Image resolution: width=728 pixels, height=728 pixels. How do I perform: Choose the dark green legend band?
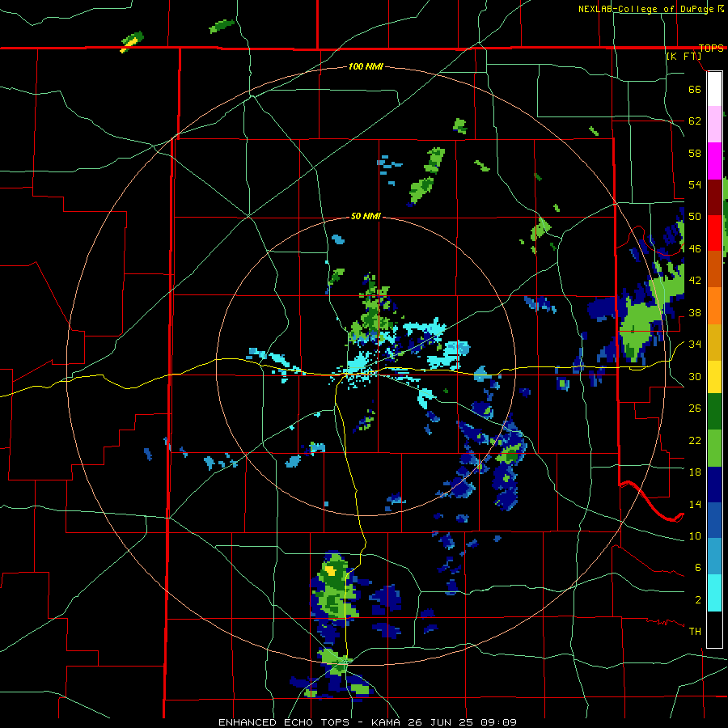[x=714, y=412]
